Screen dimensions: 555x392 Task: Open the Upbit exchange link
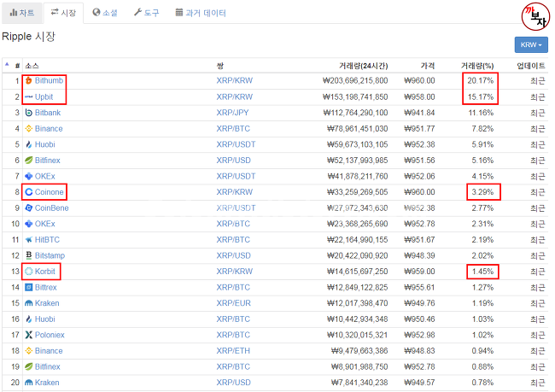coord(44,97)
